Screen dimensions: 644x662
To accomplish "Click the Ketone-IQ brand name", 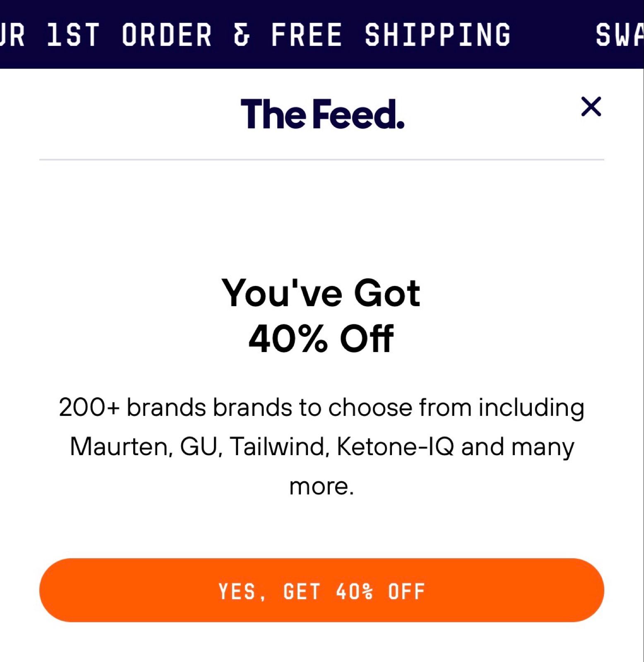I will click(x=395, y=447).
